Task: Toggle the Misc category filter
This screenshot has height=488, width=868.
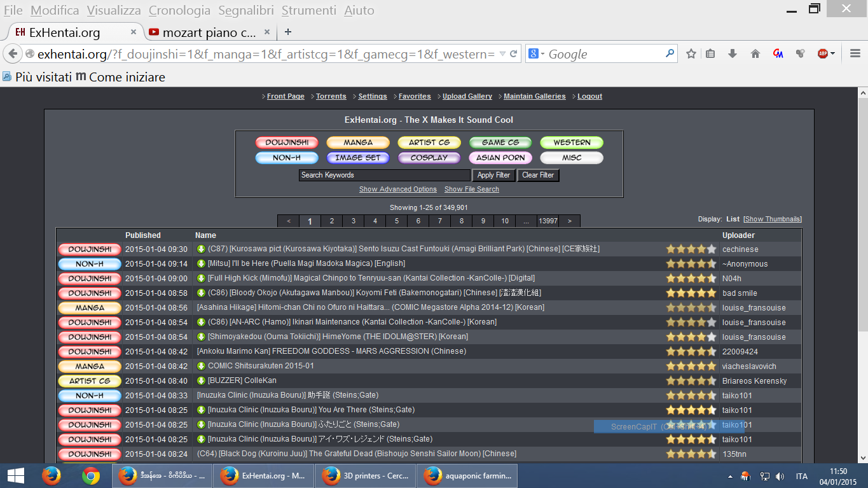Action: coord(571,158)
